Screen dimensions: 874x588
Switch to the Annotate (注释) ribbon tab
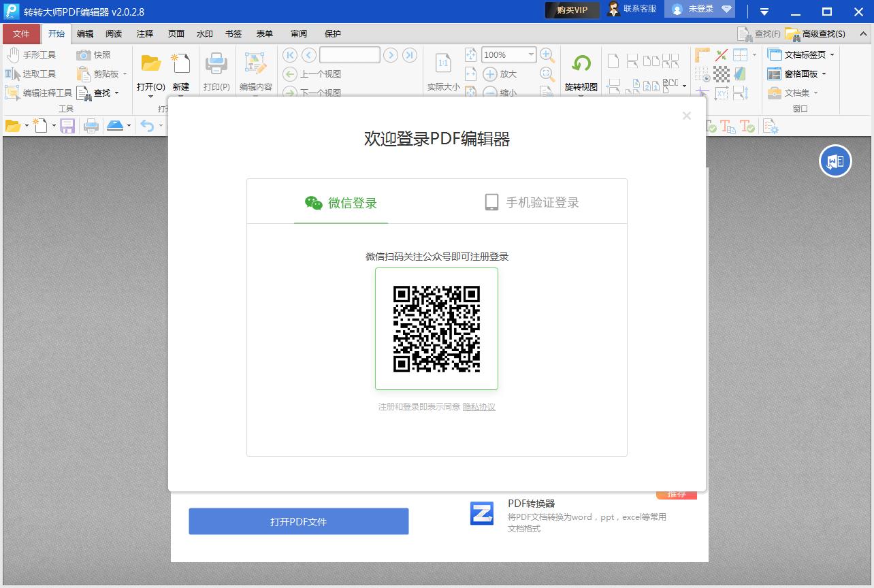point(145,34)
